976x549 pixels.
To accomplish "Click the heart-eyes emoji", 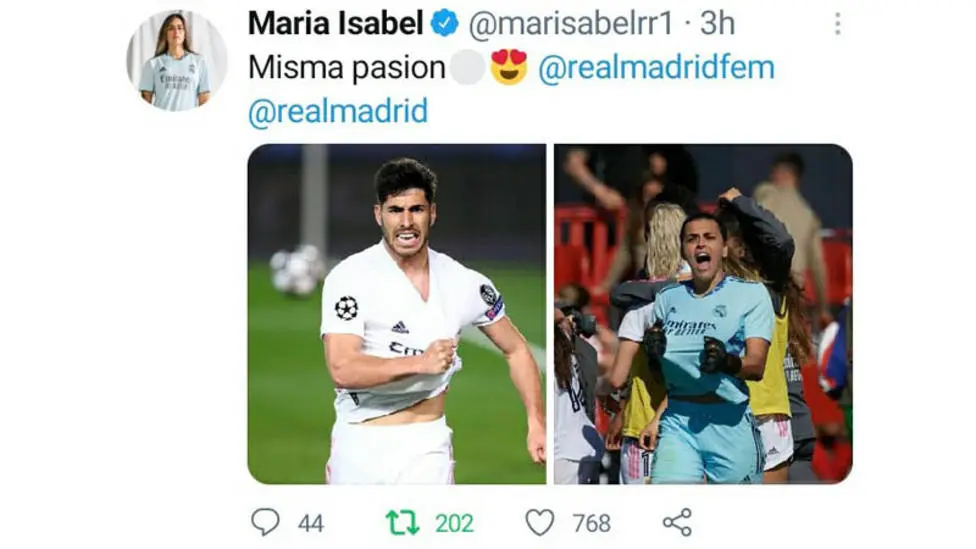I will [509, 67].
